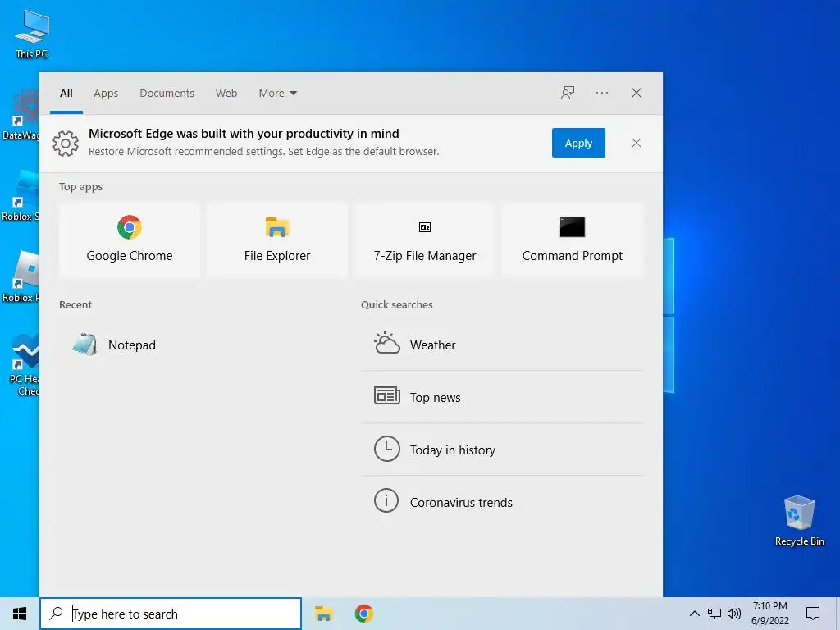
Task: Run the Weather quick search
Action: coord(502,345)
